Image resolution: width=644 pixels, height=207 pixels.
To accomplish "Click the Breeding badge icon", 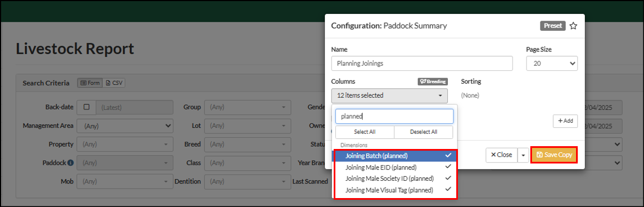I will 432,81.
